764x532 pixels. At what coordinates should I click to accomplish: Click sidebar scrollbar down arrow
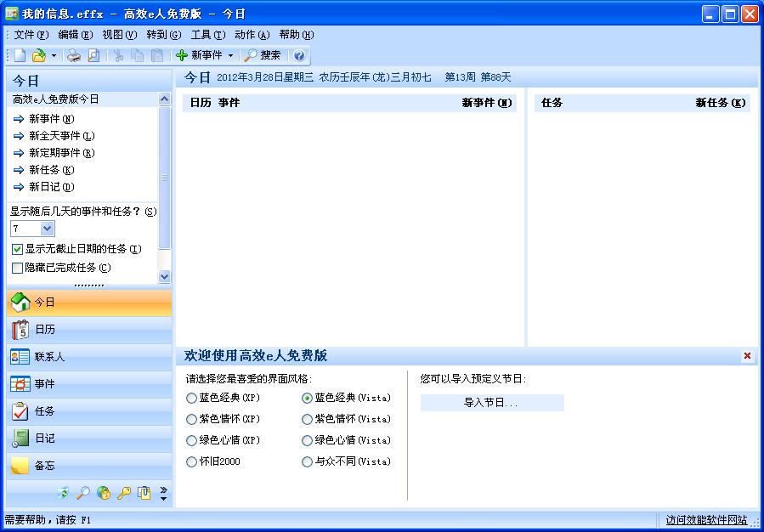click(x=165, y=277)
